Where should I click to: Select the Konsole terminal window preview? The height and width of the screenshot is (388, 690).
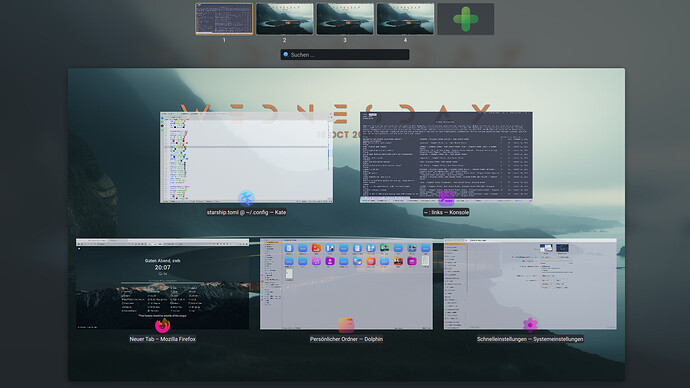point(446,157)
